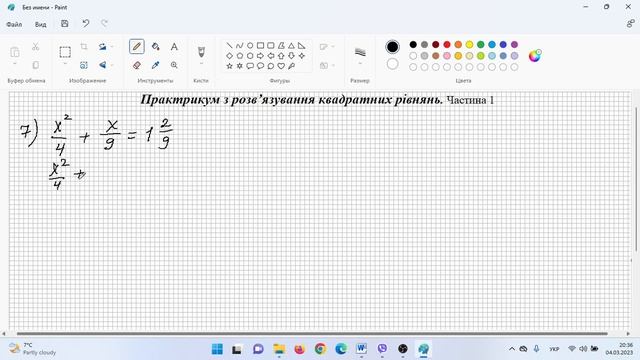This screenshot has height=360, width=640.
Task: Select the Text tool
Action: tap(174, 47)
